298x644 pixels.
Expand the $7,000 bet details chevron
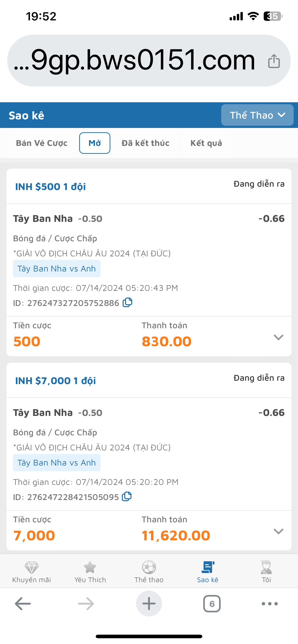click(279, 531)
